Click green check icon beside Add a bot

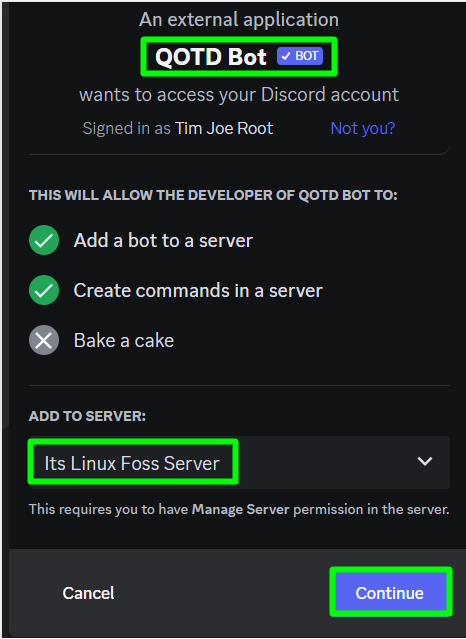[x=44, y=240]
